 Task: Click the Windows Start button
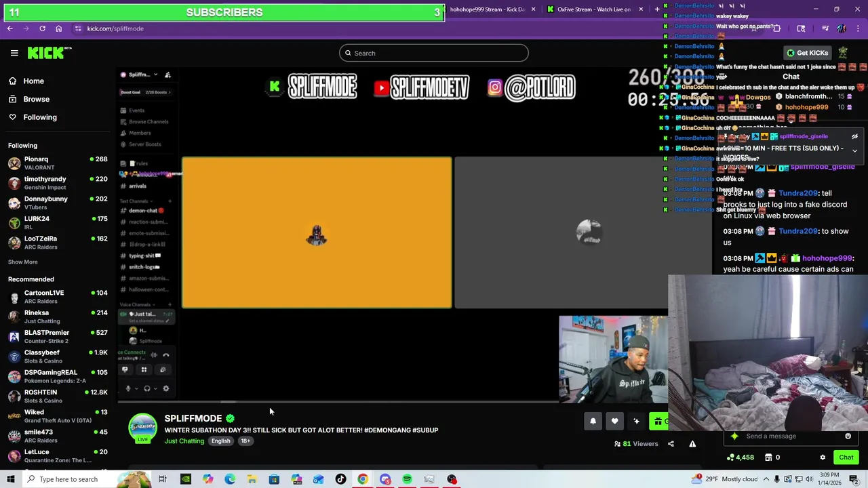click(10, 479)
